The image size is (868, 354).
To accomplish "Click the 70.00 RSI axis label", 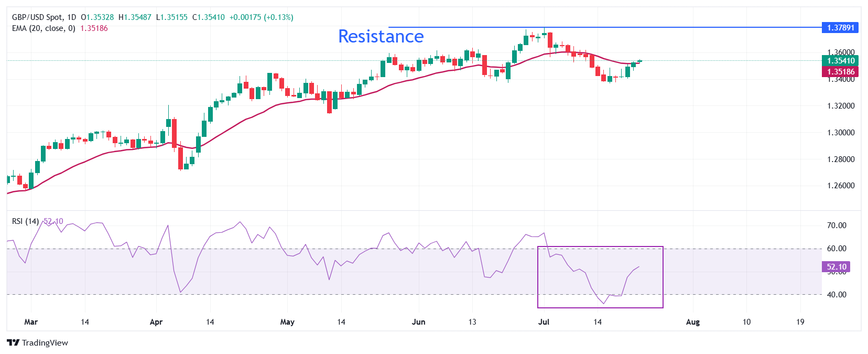I will 836,226.
